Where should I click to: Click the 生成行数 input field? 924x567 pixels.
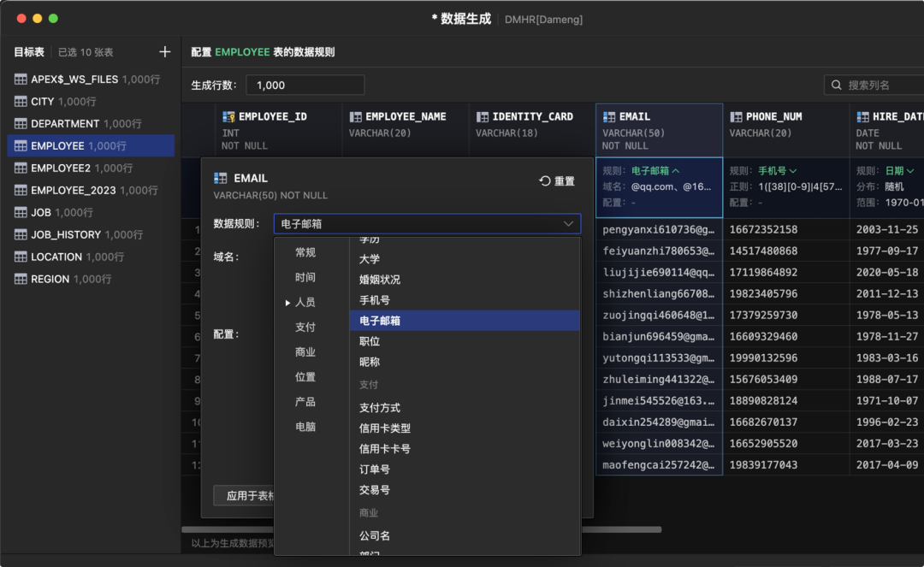point(305,85)
